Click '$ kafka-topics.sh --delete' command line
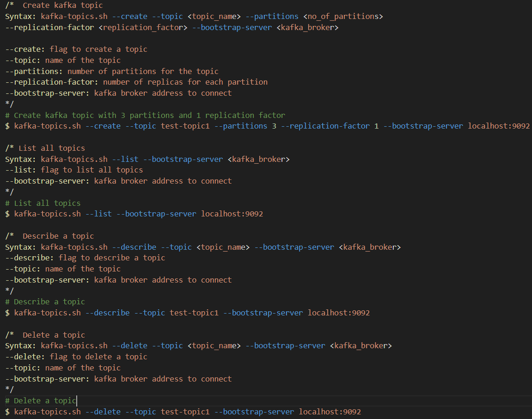This screenshot has height=419, width=532. tap(183, 412)
